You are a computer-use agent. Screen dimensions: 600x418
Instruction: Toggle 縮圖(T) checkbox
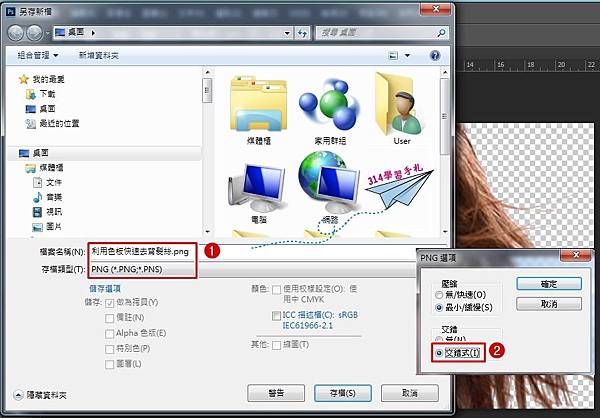(x=276, y=345)
